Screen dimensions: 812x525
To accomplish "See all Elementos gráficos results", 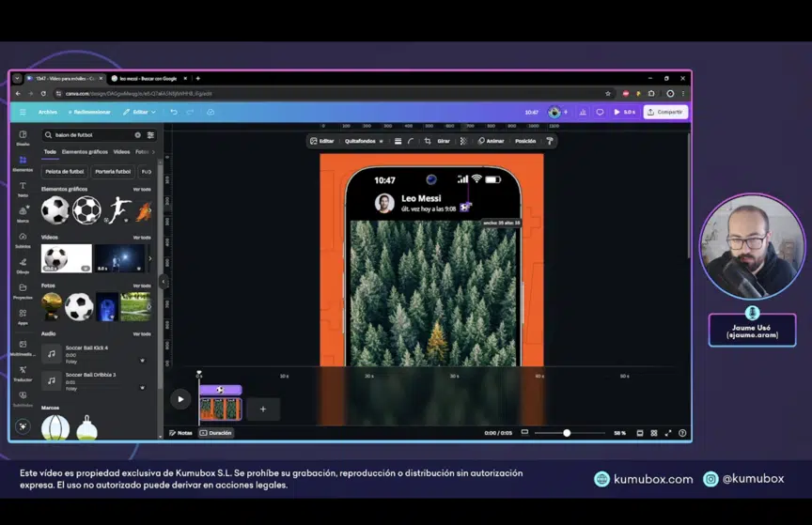I will (142, 190).
